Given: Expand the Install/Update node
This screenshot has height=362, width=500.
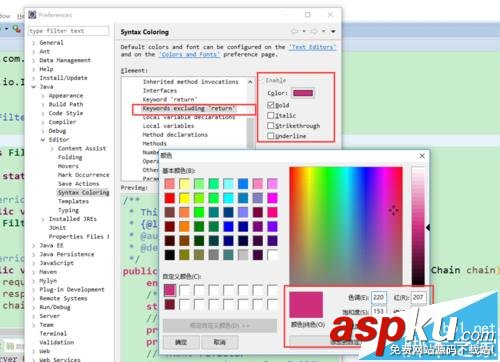Looking at the screenshot, I should [34, 78].
